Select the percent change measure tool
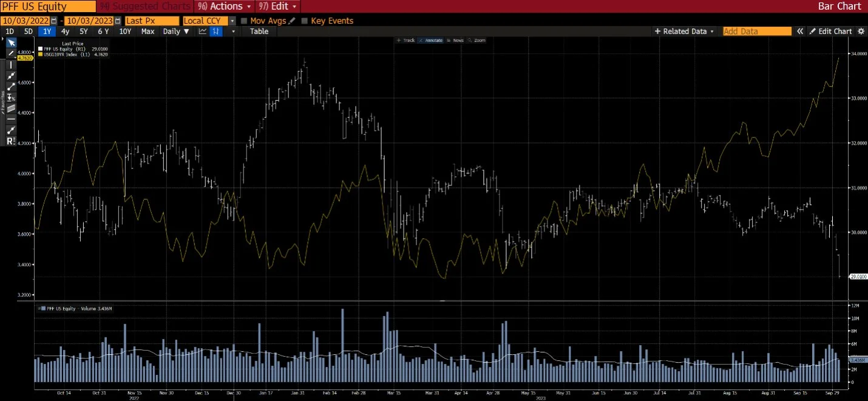The width and height of the screenshot is (868, 401). [x=10, y=97]
